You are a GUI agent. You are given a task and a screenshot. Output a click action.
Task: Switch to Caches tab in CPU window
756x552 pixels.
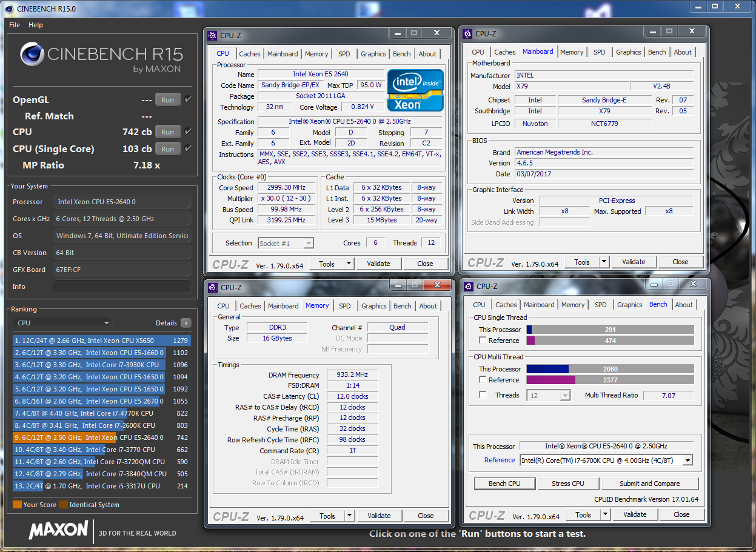249,54
